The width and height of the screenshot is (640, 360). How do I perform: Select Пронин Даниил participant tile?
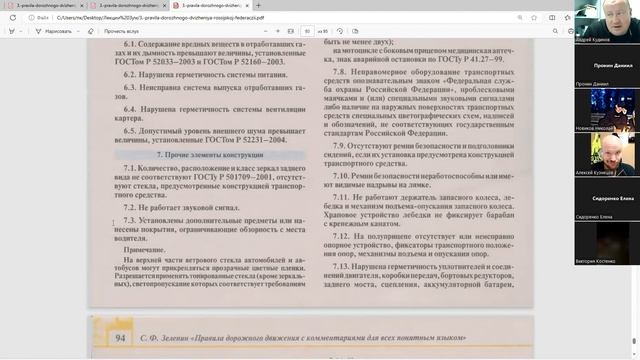pos(607,66)
